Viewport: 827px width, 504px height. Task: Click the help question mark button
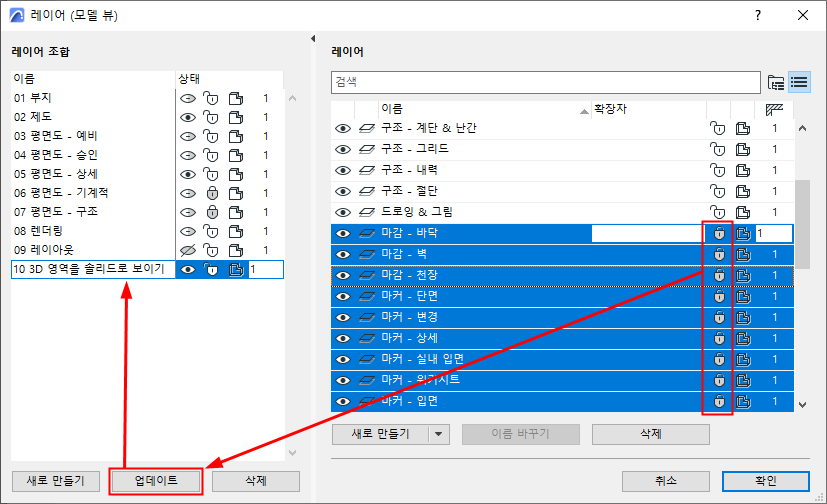758,15
